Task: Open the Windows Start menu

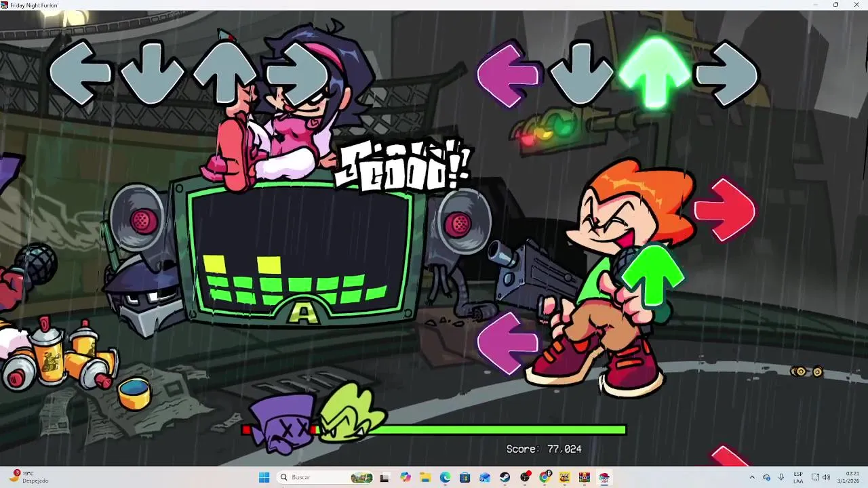Action: coord(264,477)
